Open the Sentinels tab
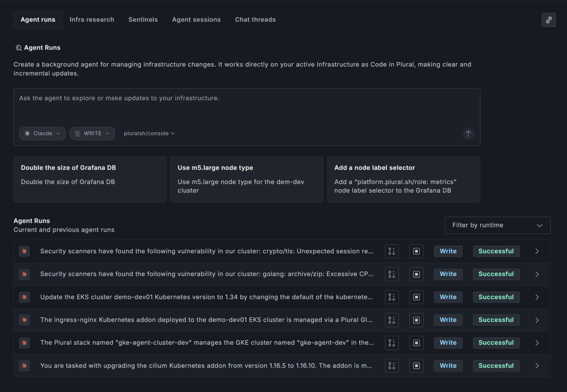 (x=143, y=20)
